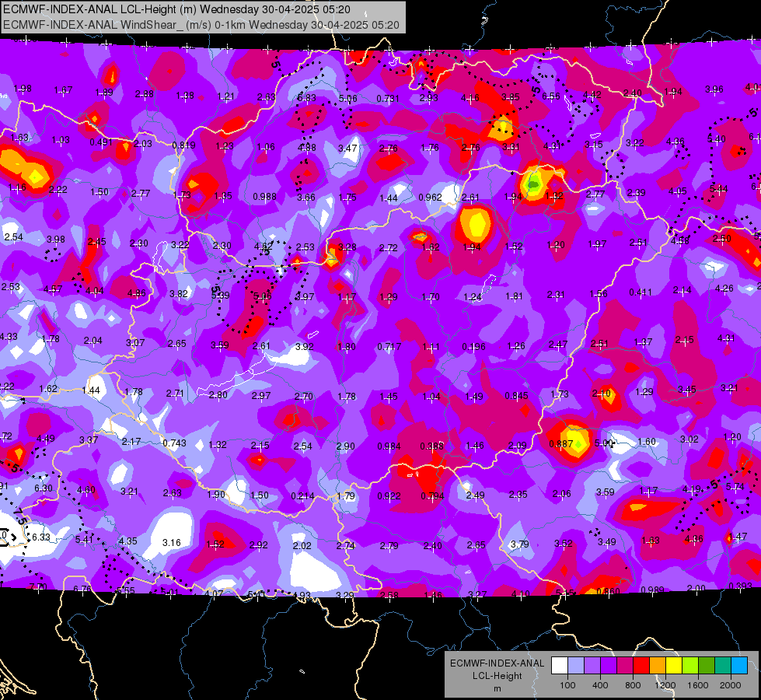Click the wind shear value 0.962

point(430,198)
